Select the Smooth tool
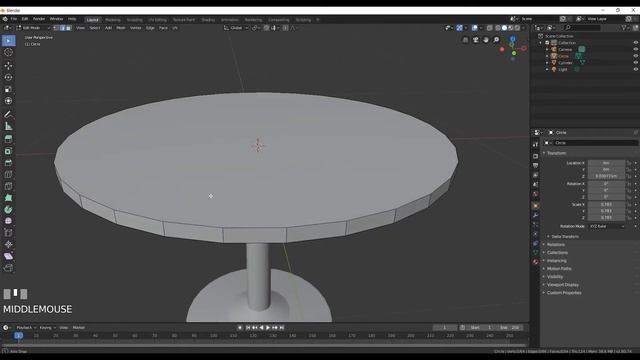 click(9, 221)
